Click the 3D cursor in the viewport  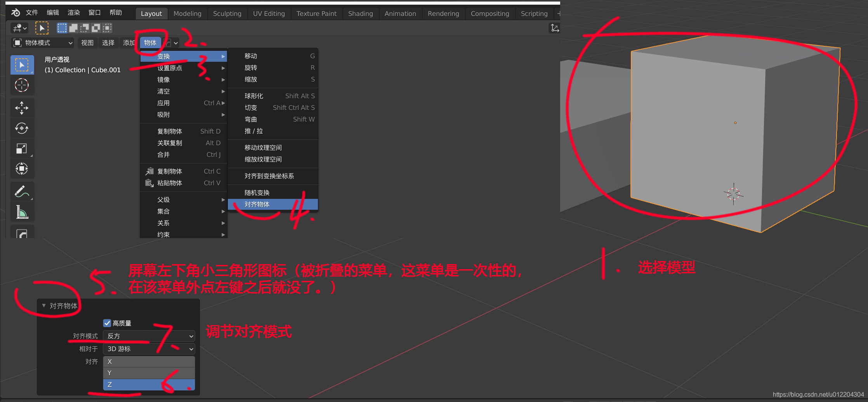(x=733, y=193)
